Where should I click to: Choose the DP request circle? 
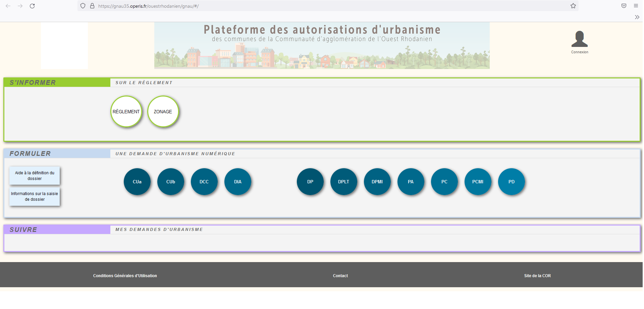(310, 182)
